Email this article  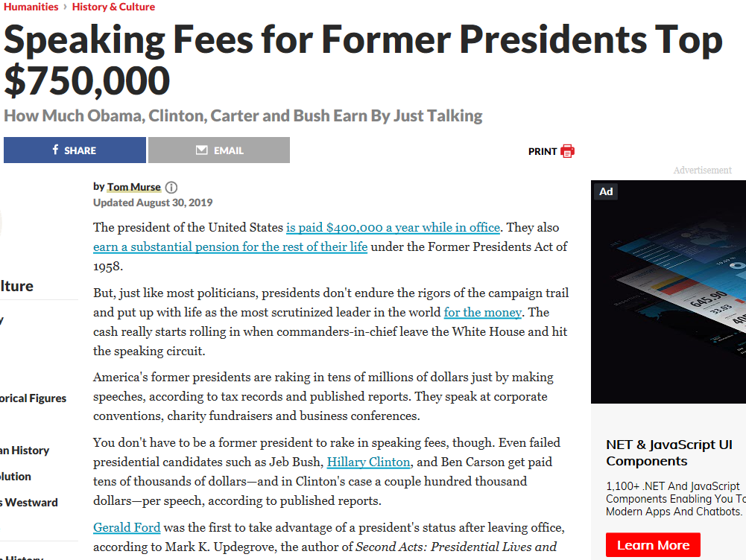pyautogui.click(x=219, y=150)
